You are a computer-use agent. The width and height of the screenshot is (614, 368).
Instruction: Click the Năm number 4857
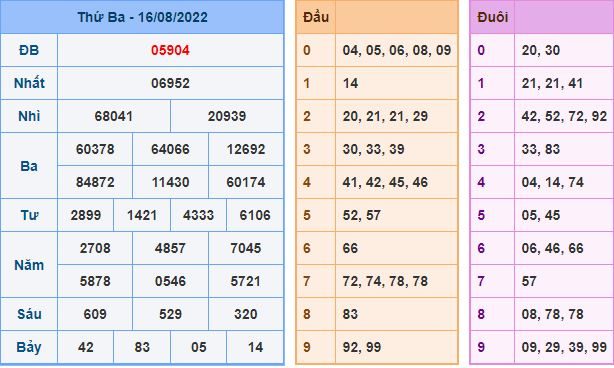170,248
